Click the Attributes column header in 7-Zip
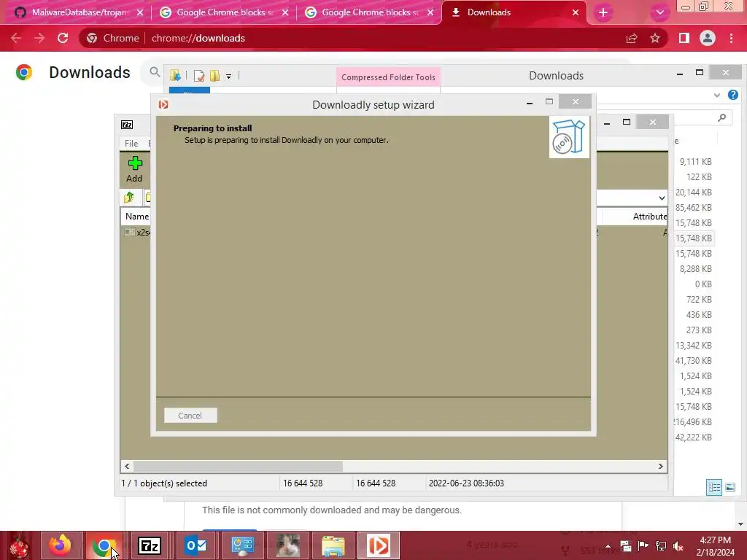Screen dimensions: 747x560 click(x=650, y=216)
